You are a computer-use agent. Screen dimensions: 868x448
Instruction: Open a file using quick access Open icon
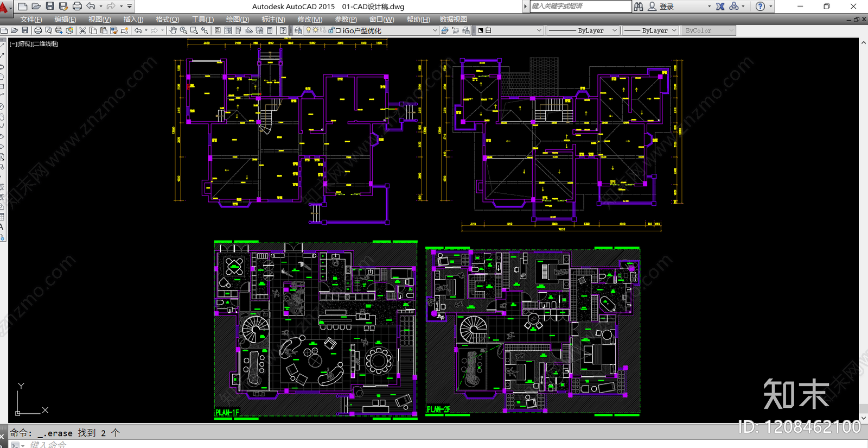point(36,7)
